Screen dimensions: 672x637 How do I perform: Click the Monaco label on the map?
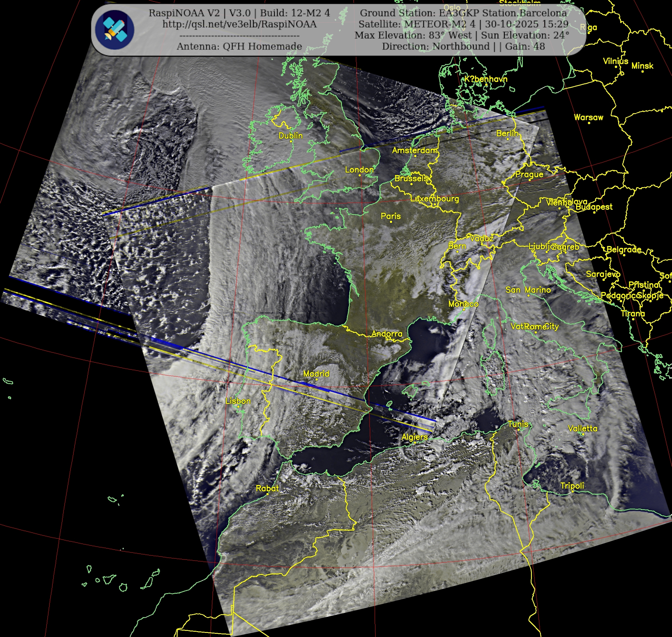[463, 304]
